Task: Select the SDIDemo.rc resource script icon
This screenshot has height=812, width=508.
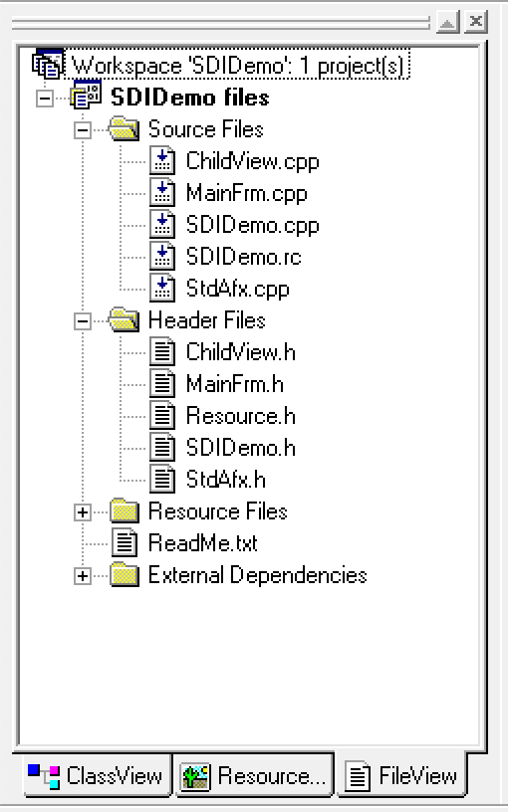Action: pyautogui.click(x=162, y=257)
